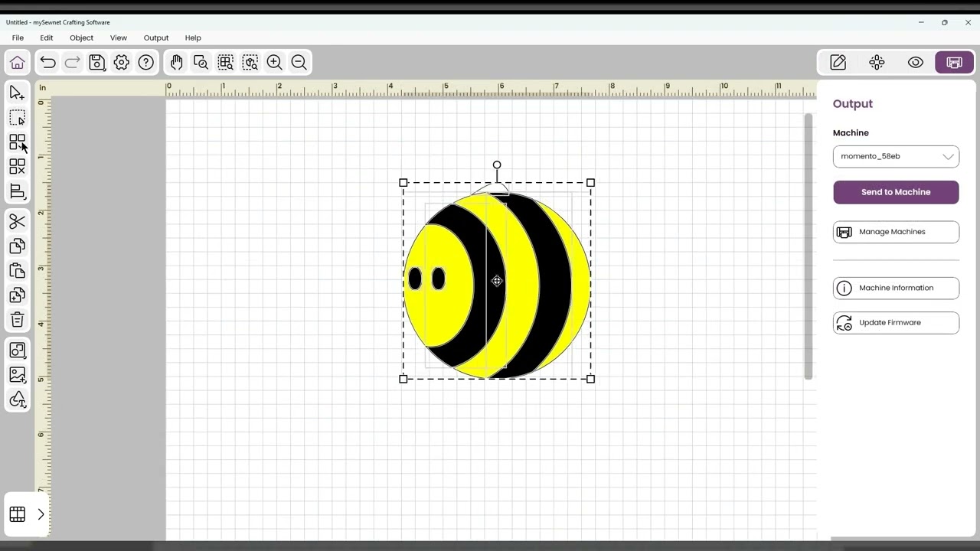Click the Zoom to fit grid icon

(226, 63)
